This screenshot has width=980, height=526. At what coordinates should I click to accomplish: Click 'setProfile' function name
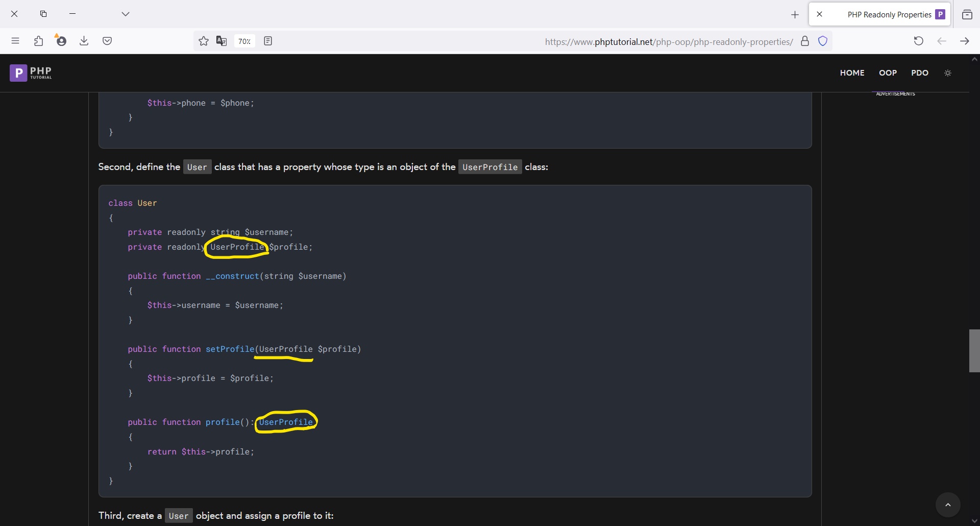[x=230, y=349]
